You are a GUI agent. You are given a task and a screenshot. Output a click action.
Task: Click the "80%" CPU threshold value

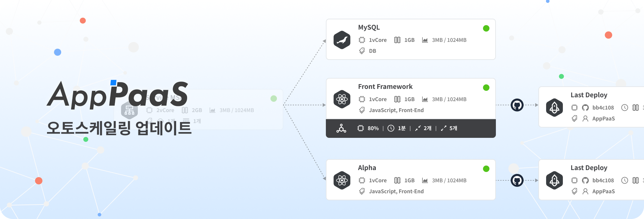click(x=373, y=128)
